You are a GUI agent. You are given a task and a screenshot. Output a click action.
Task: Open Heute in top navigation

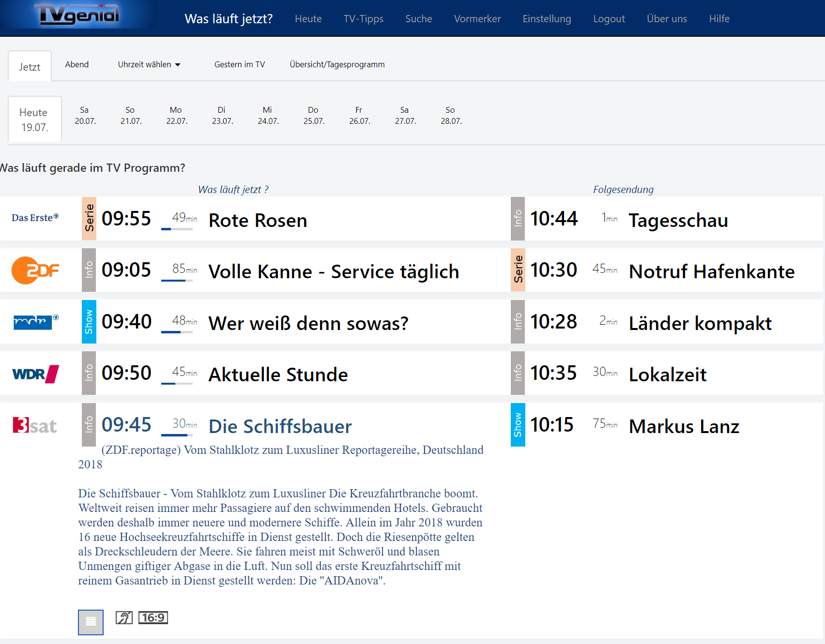click(x=308, y=19)
